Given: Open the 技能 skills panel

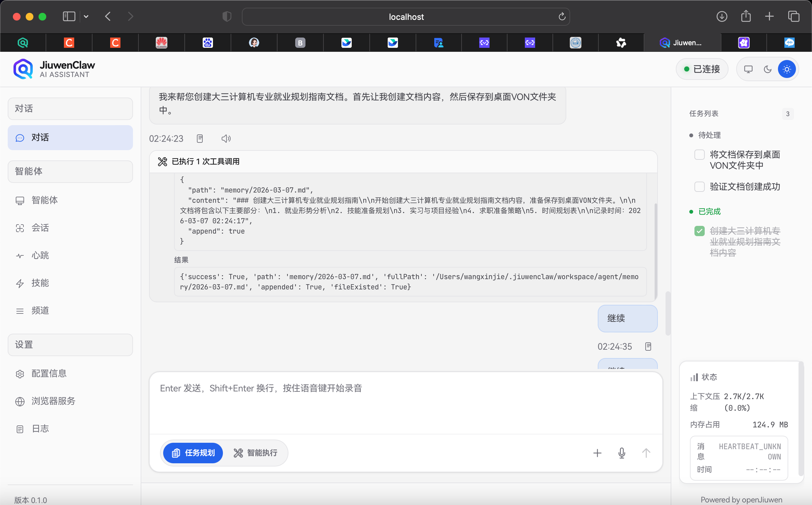Looking at the screenshot, I should [x=40, y=283].
